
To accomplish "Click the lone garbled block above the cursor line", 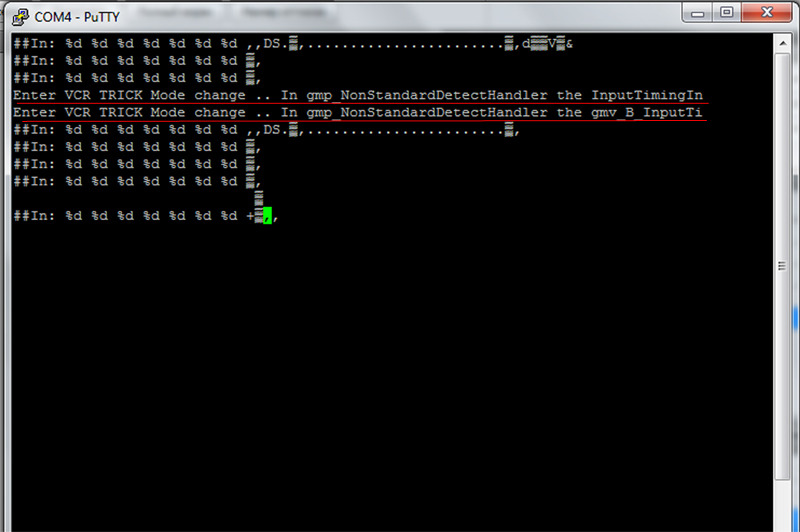I will click(x=259, y=198).
